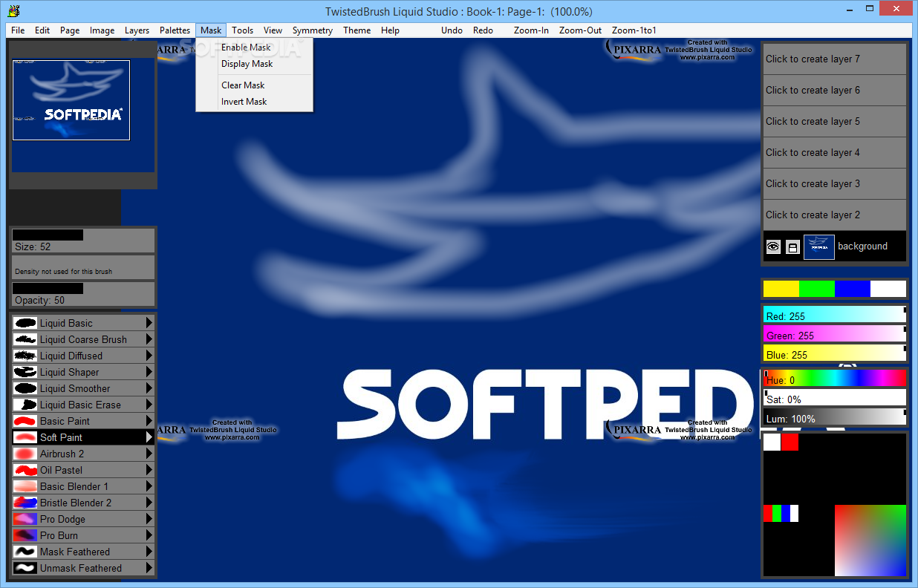Choose the Unmask Feathered brush icon
918x588 pixels.
click(x=25, y=568)
